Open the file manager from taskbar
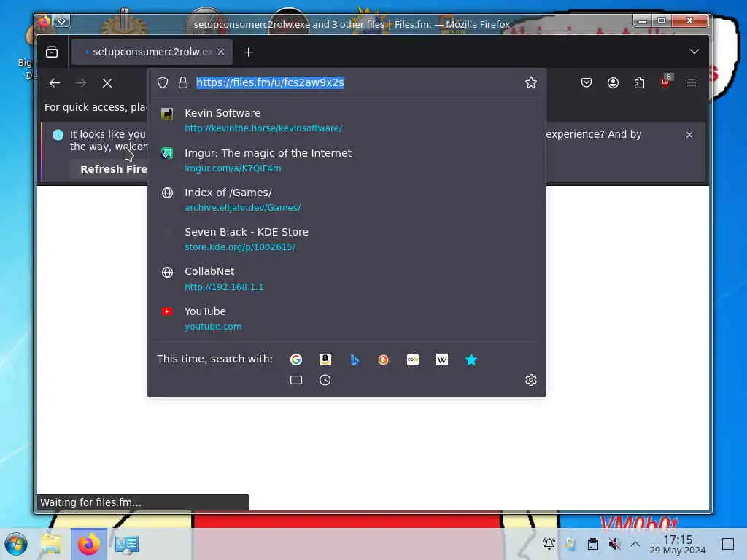This screenshot has width=747, height=560. tap(51, 544)
